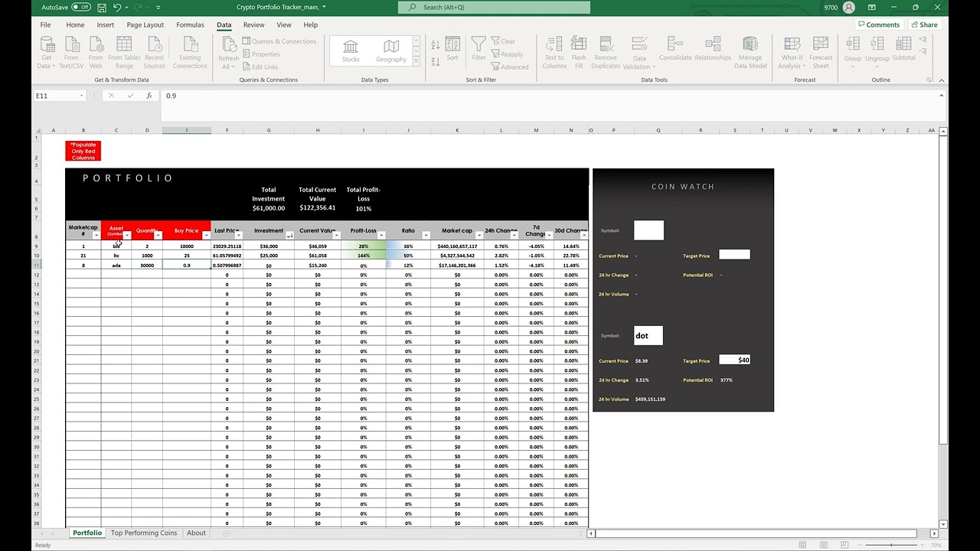
Task: Click the $40 Target Price field
Action: tap(734, 360)
